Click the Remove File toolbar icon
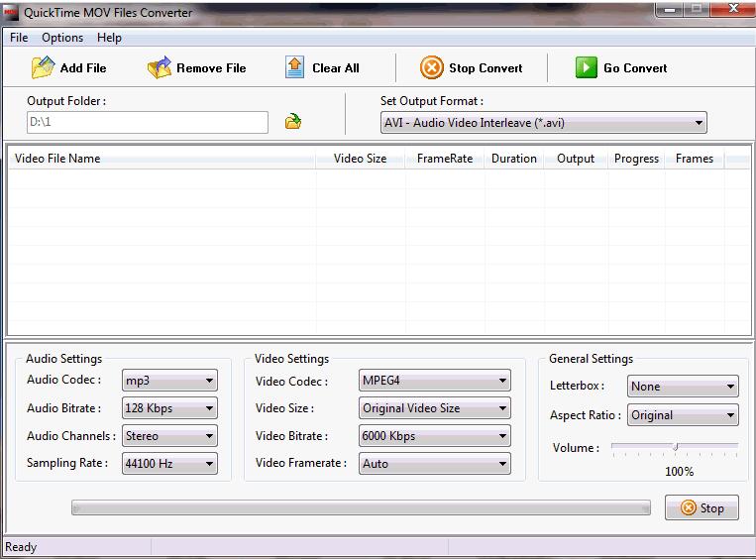The width and height of the screenshot is (756, 560). [x=159, y=67]
